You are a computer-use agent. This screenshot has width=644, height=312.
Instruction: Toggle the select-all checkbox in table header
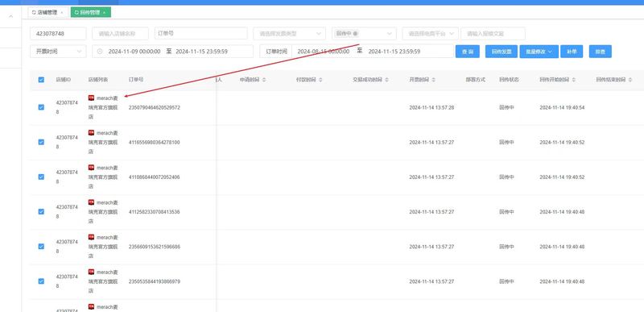tap(41, 80)
